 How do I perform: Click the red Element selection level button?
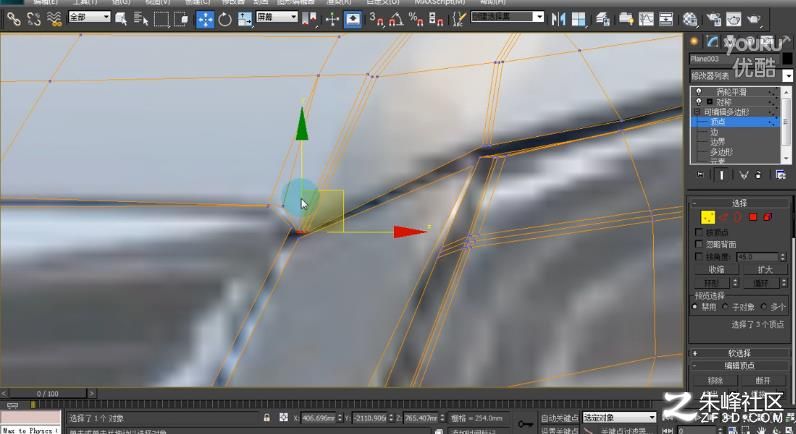(768, 217)
